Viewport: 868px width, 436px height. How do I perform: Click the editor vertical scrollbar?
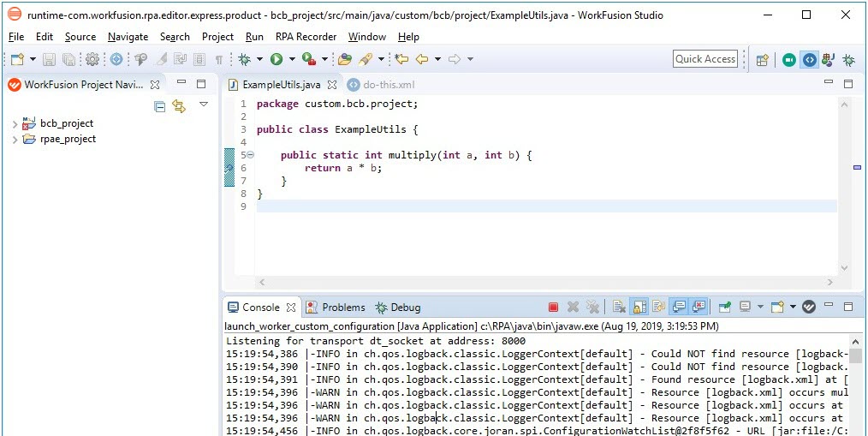844,186
